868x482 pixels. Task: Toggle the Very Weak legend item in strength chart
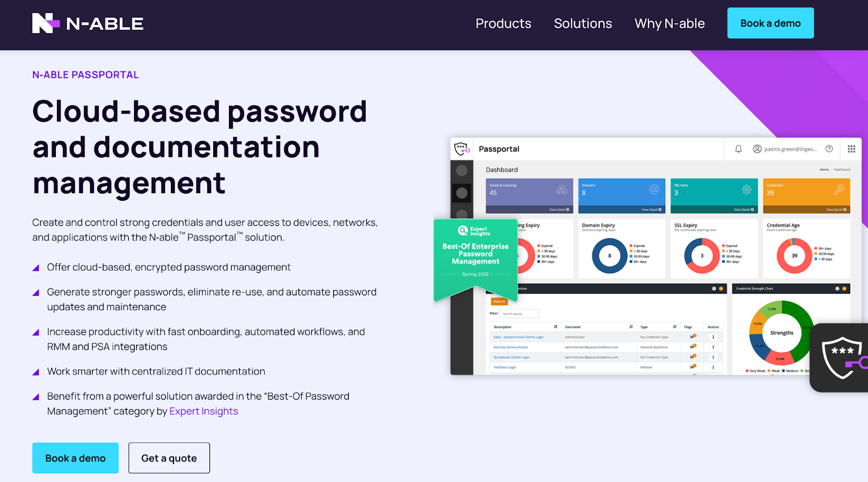(x=756, y=371)
